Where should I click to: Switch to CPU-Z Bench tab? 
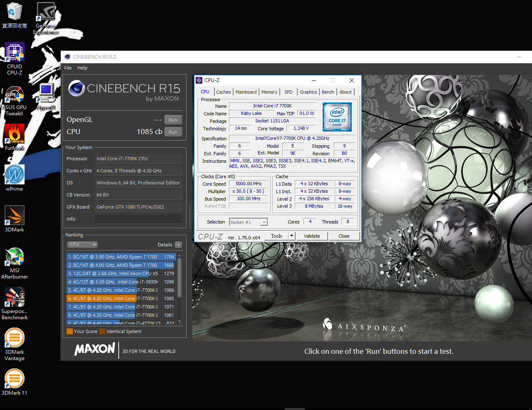[328, 92]
